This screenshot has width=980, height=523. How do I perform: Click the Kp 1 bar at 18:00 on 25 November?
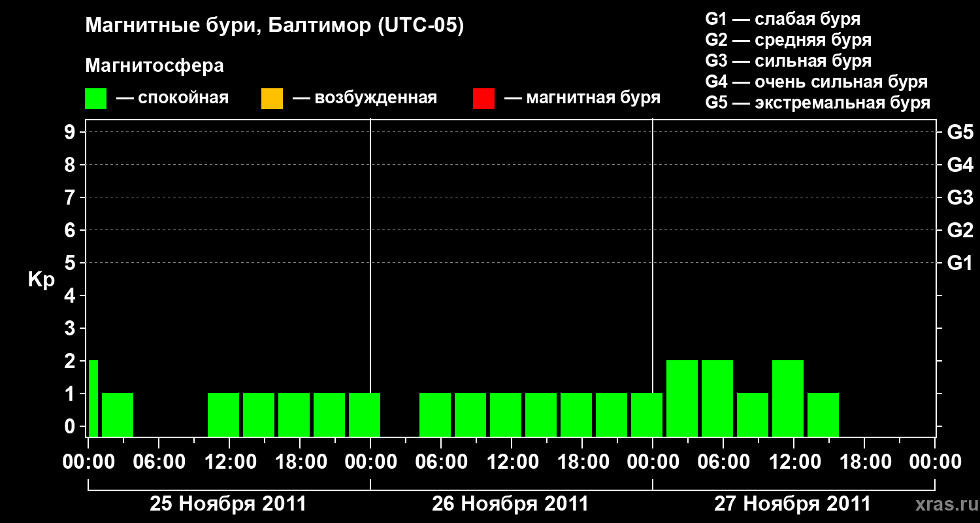294,414
